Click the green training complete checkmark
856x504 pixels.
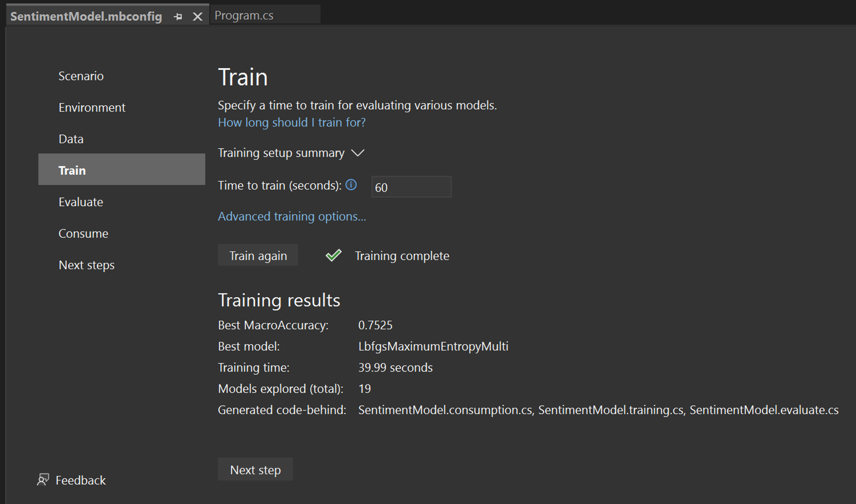pos(334,255)
